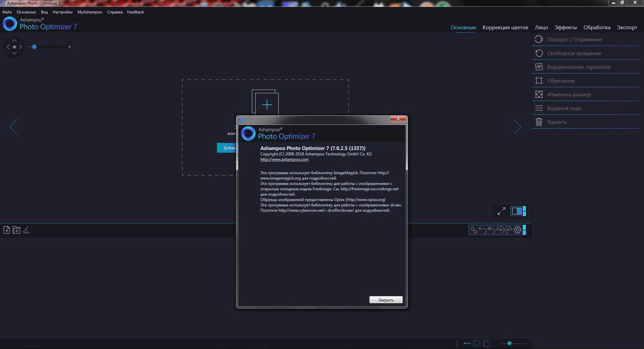The width and height of the screenshot is (644, 349).
Task: Go to previous image with left arrow
Action: click(x=13, y=127)
